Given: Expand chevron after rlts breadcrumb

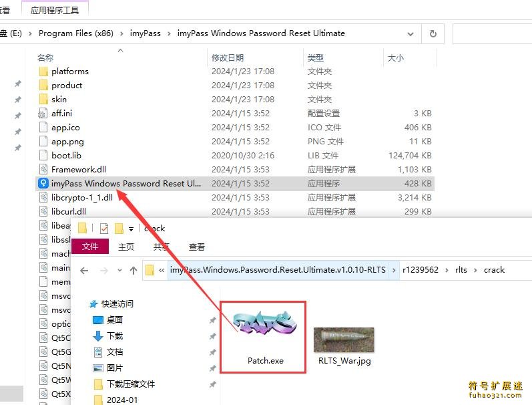Looking at the screenshot, I should click(475, 270).
